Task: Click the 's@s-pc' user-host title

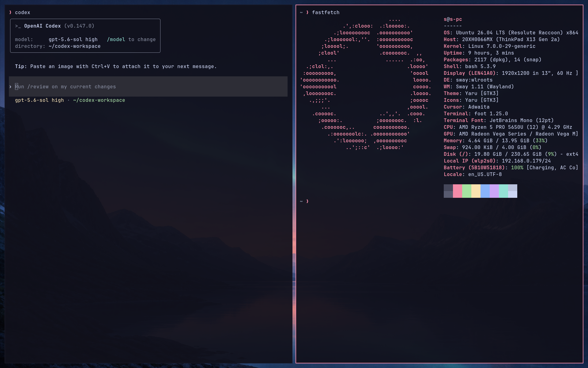Action: tap(453, 19)
